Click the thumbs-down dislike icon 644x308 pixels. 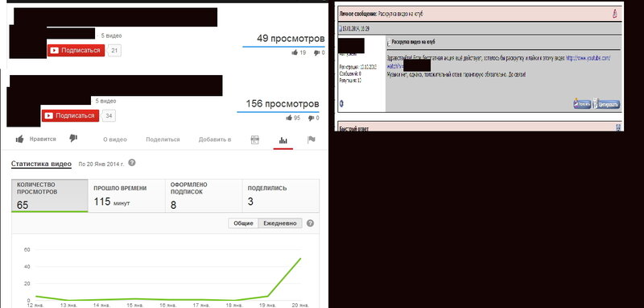coord(73,139)
